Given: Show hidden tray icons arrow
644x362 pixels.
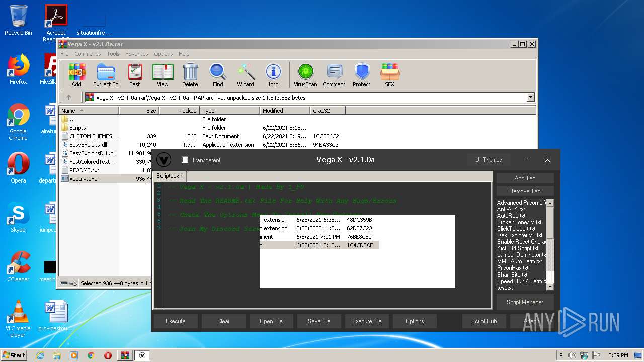Looking at the screenshot, I should (x=561, y=355).
